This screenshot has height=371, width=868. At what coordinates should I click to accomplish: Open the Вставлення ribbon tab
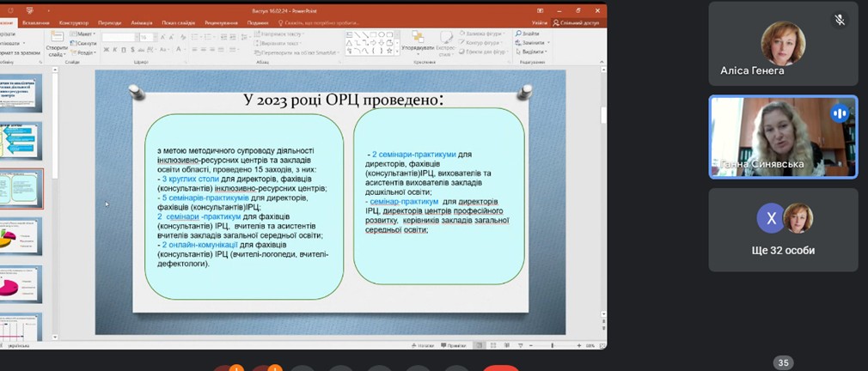click(36, 22)
